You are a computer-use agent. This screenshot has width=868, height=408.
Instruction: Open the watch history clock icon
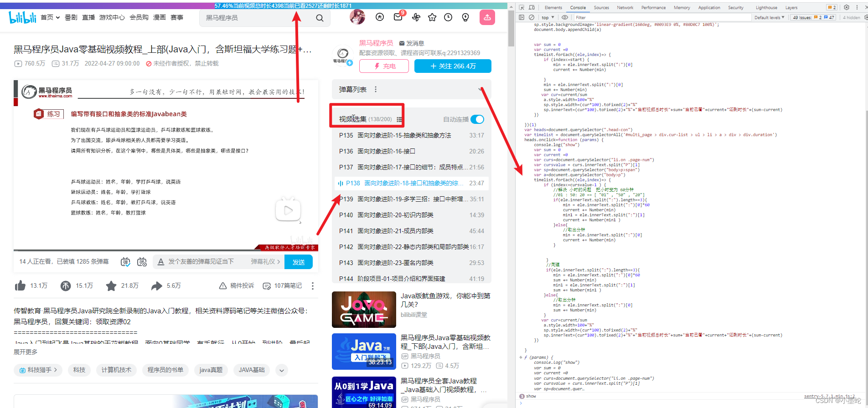[448, 17]
